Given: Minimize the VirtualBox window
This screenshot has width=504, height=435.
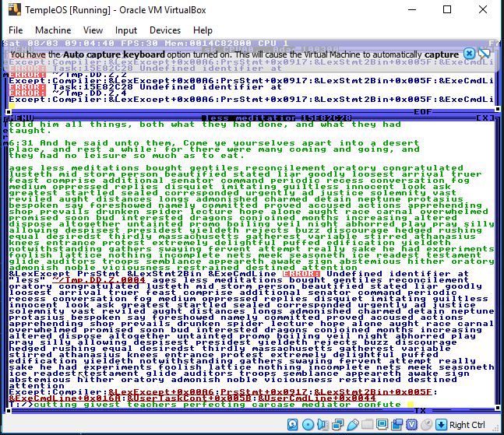Looking at the screenshot, I should [412, 9].
